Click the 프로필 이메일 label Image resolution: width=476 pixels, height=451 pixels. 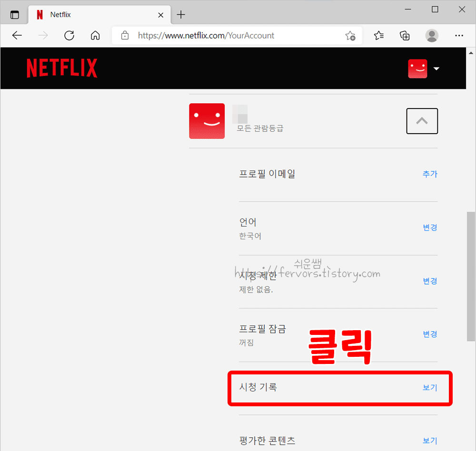(x=267, y=174)
